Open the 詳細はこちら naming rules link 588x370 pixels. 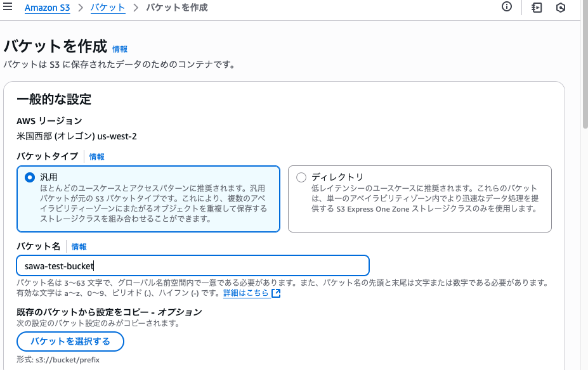point(246,293)
